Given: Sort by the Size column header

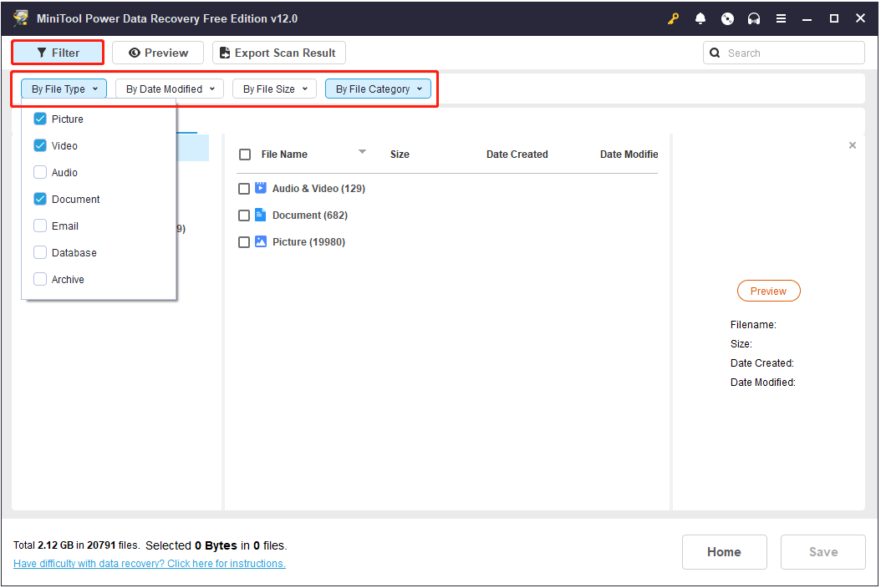Looking at the screenshot, I should pyautogui.click(x=400, y=155).
